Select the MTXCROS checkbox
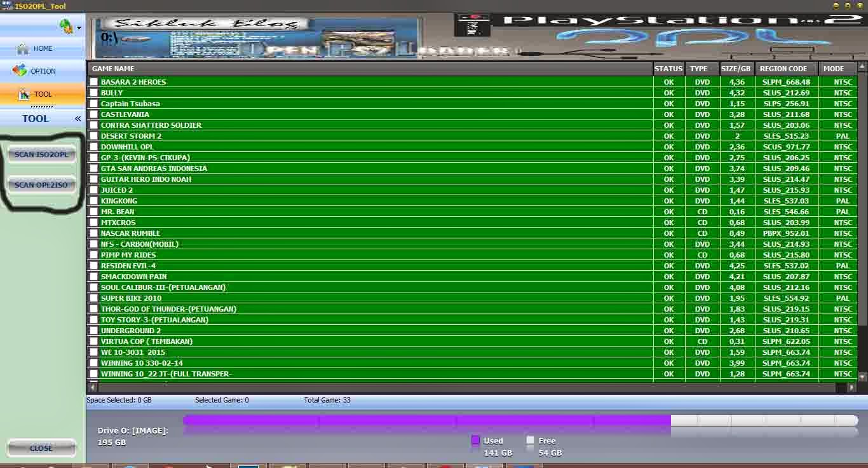Screen dimensions: 868x468 (94, 223)
